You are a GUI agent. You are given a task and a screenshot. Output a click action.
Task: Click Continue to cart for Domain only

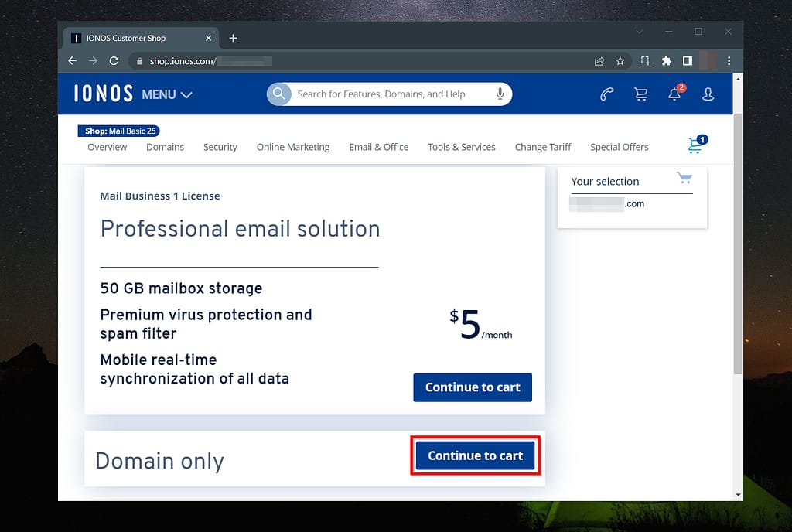tap(476, 455)
